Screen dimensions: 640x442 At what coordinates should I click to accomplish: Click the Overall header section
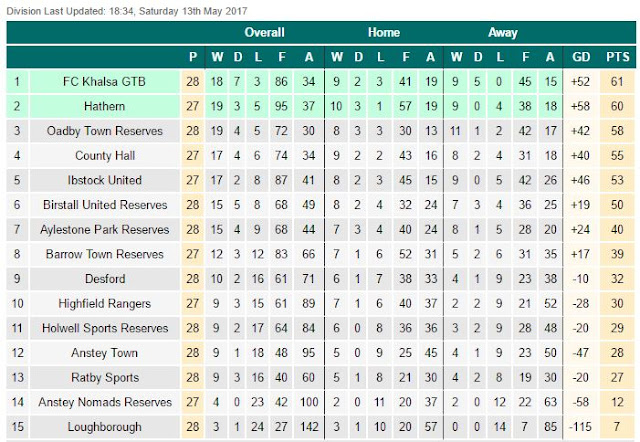264,33
